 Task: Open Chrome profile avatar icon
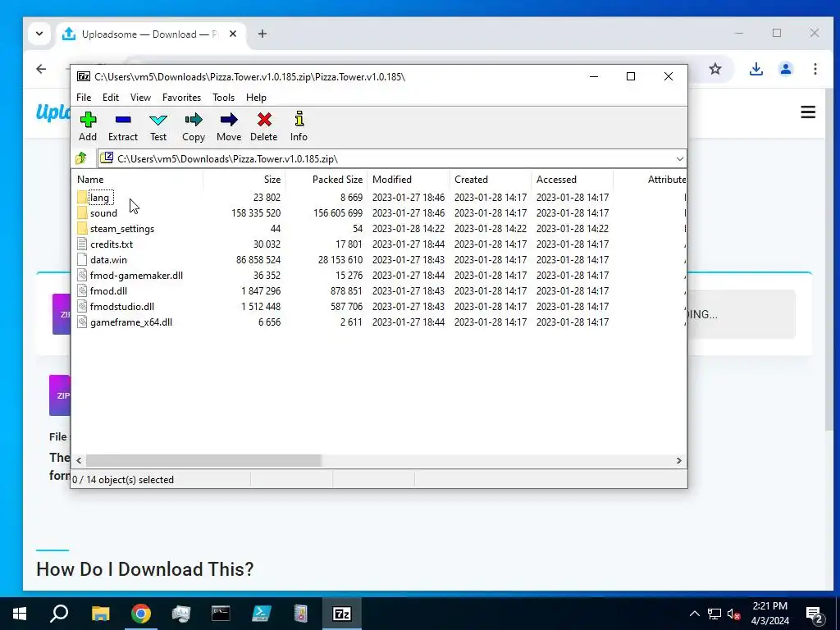pos(786,69)
